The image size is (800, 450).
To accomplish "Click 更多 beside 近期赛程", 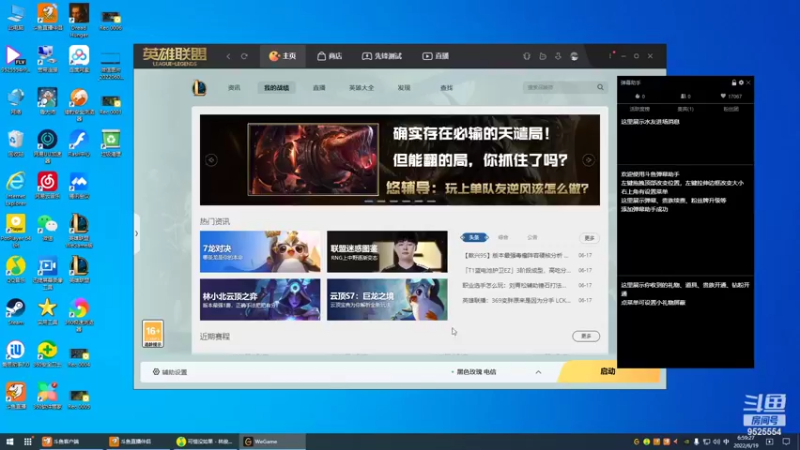I will coord(586,336).
